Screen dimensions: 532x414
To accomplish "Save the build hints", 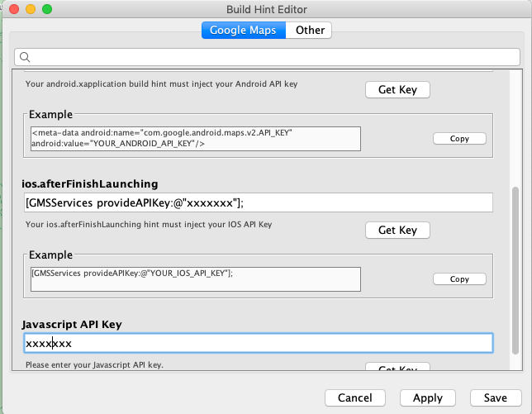I will (496, 397).
